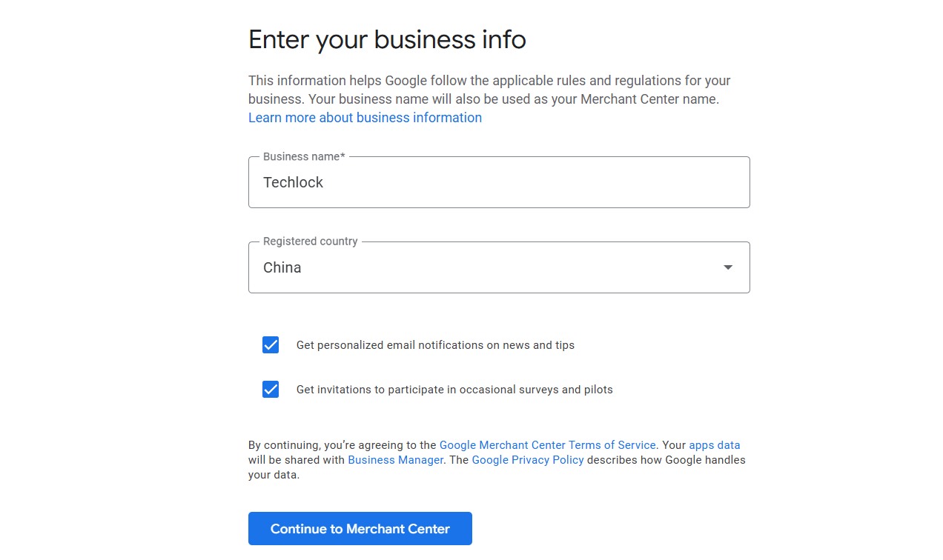This screenshot has width=943, height=560.
Task: Click the 'Business name*' field label
Action: [304, 157]
